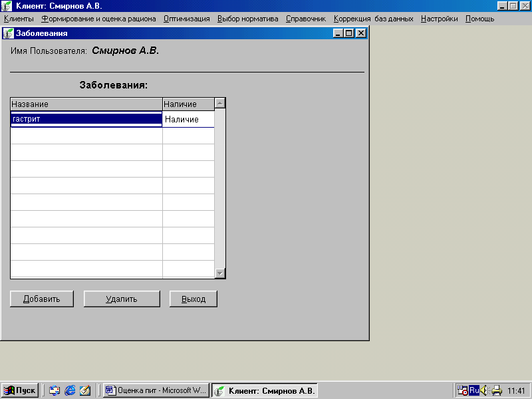
Task: Select the гастрит disease row
Action: (86, 119)
